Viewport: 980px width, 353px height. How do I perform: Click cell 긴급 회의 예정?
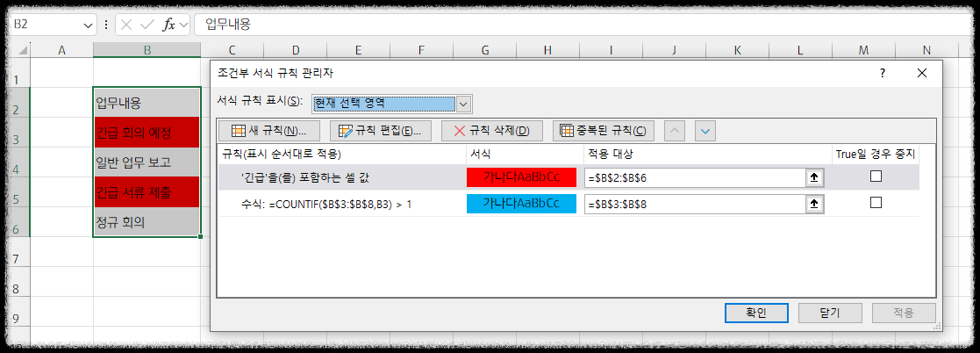pyautogui.click(x=147, y=132)
